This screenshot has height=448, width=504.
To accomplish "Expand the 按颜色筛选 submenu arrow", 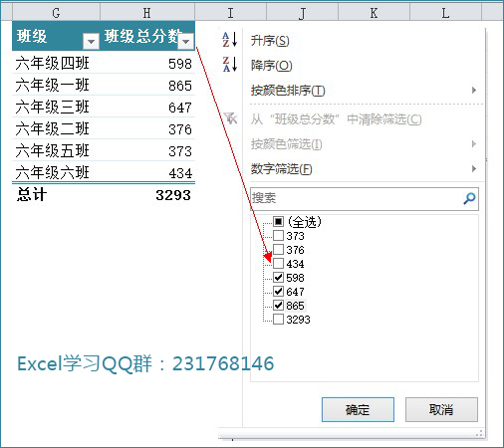I will tap(474, 143).
